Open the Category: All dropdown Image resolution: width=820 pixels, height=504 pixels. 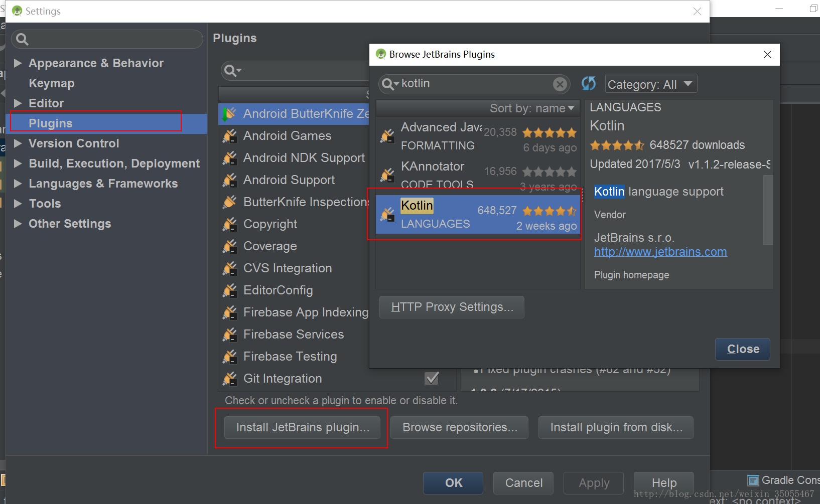[651, 84]
